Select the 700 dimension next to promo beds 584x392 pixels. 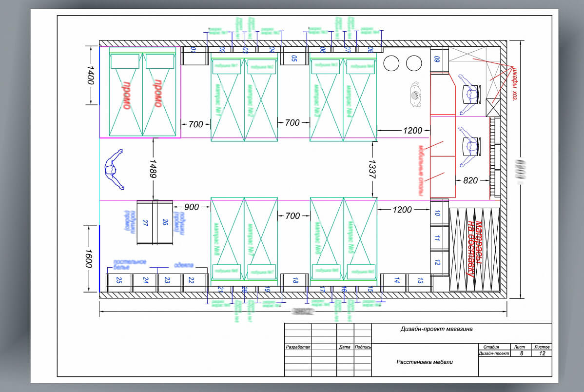(196, 124)
